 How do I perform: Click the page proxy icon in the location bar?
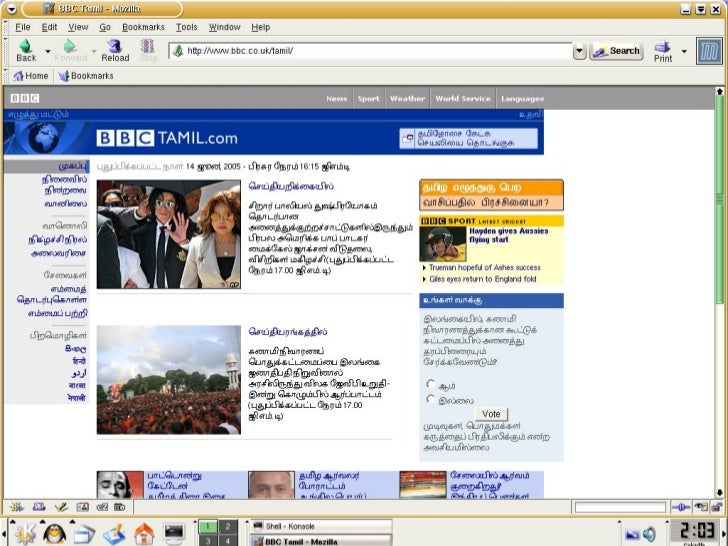click(177, 51)
